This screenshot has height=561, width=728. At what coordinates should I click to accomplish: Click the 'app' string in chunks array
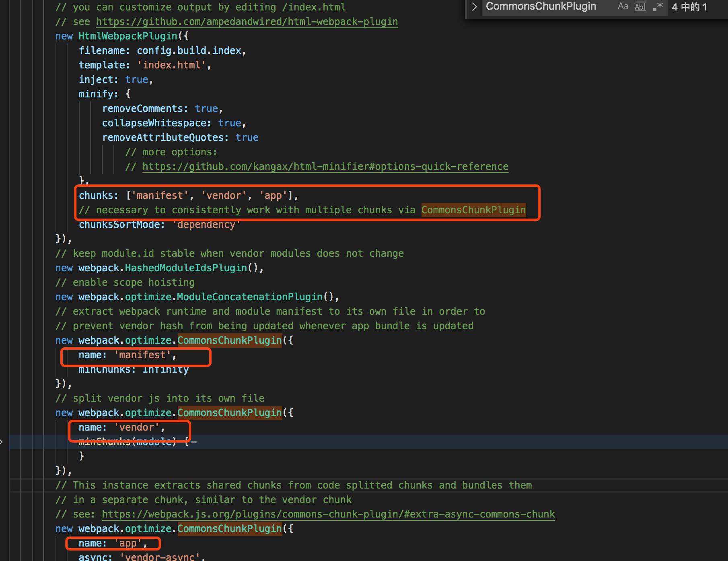coord(273,196)
